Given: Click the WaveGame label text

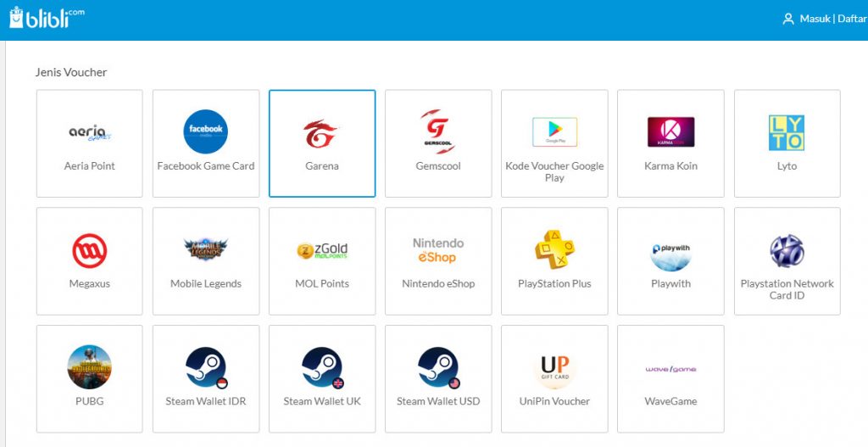Looking at the screenshot, I should click(671, 401).
